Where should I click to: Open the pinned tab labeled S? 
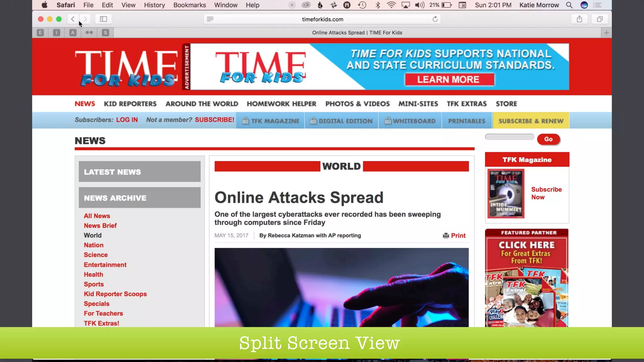click(105, 33)
